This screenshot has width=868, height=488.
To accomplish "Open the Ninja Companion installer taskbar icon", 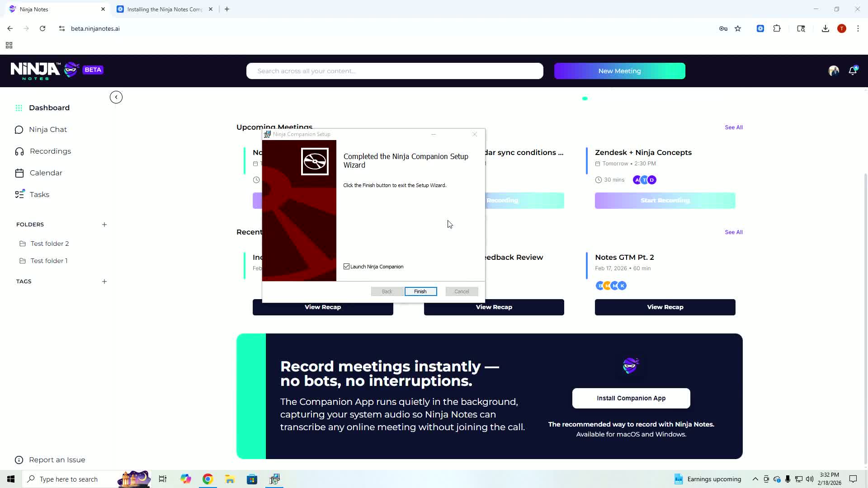I will pyautogui.click(x=274, y=479).
